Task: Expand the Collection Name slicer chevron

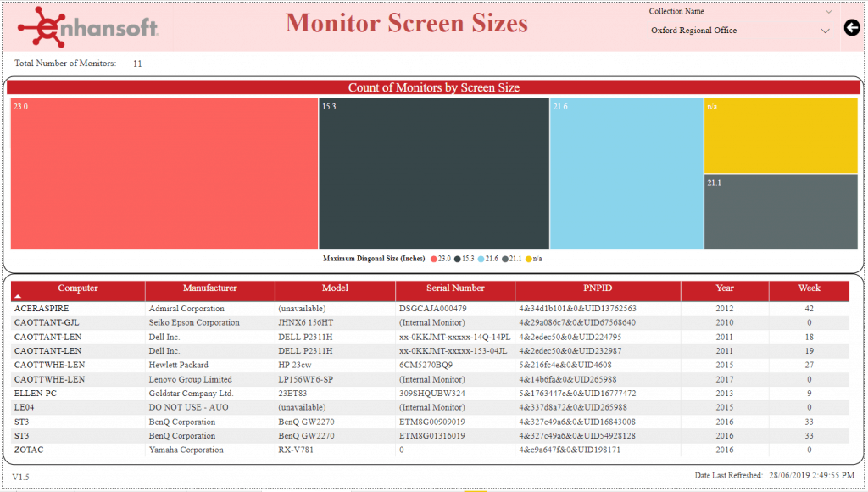Action: tap(828, 12)
